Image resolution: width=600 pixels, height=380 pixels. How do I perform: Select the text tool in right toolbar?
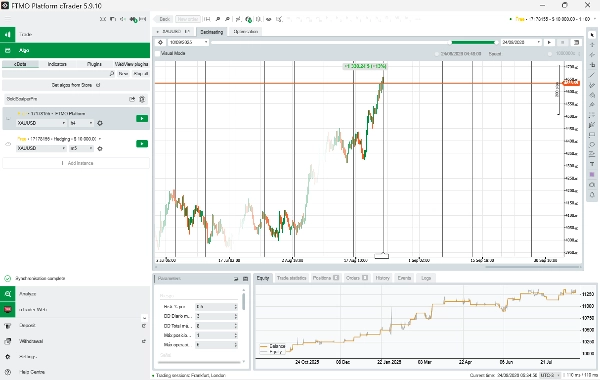(592, 165)
